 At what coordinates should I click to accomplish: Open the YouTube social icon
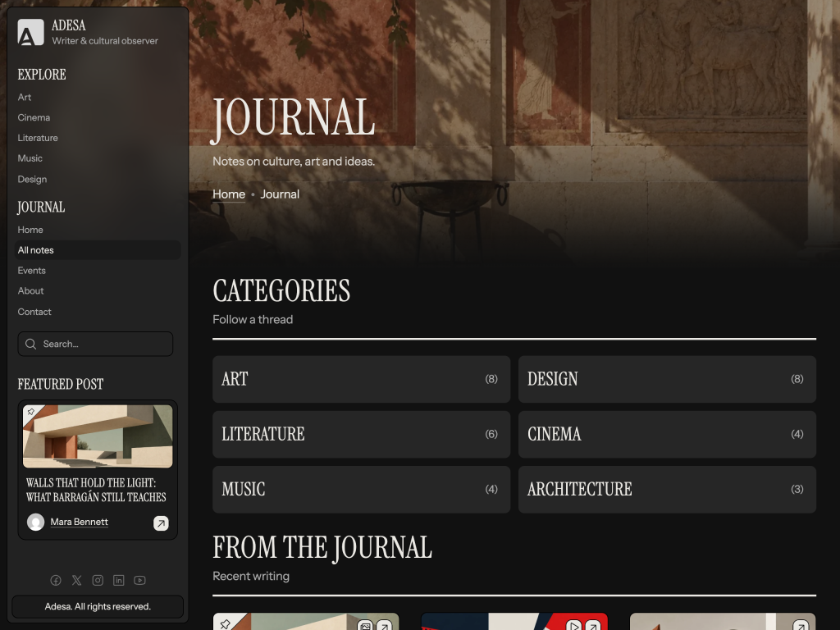139,580
